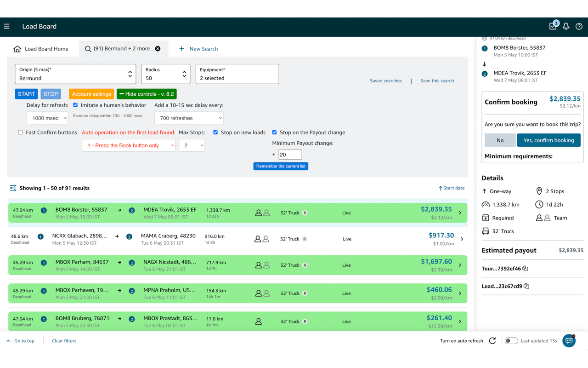Image resolution: width=588 pixels, height=368 pixels.
Task: Open the chat support bubble
Action: (x=569, y=341)
